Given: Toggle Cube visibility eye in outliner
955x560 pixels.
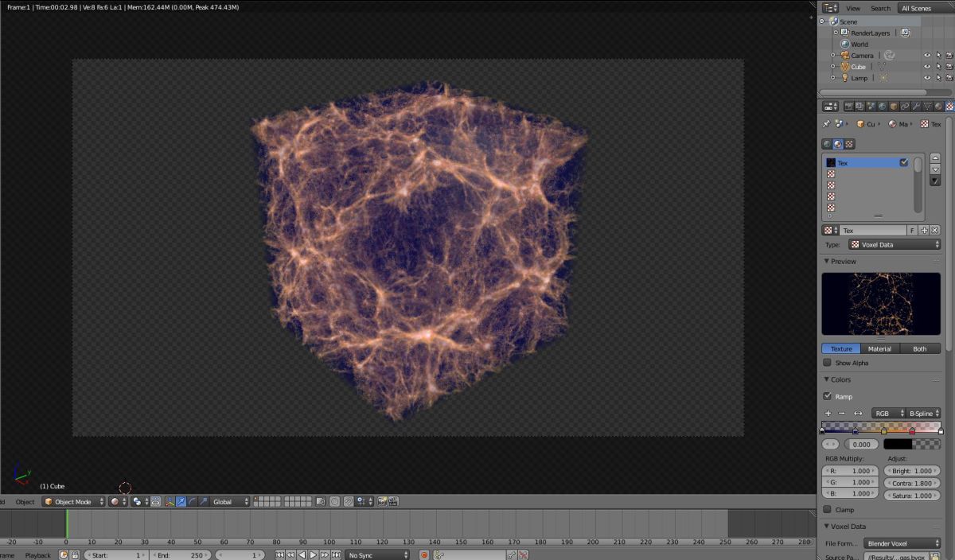Looking at the screenshot, I should pos(926,67).
